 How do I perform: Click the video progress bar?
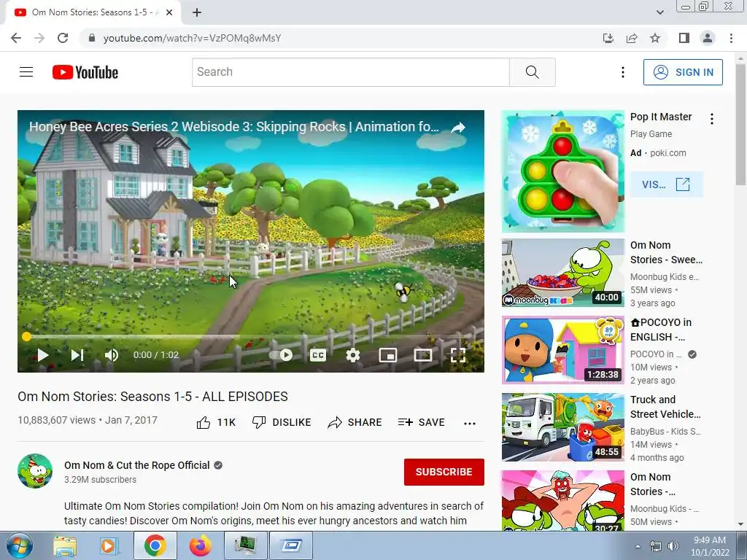(x=251, y=337)
